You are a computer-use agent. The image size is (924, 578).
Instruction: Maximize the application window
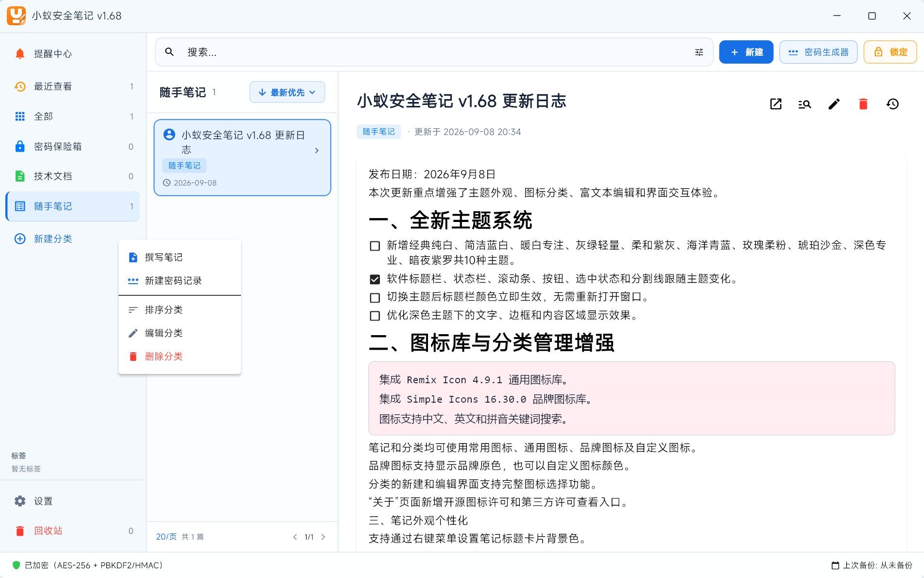tap(872, 16)
